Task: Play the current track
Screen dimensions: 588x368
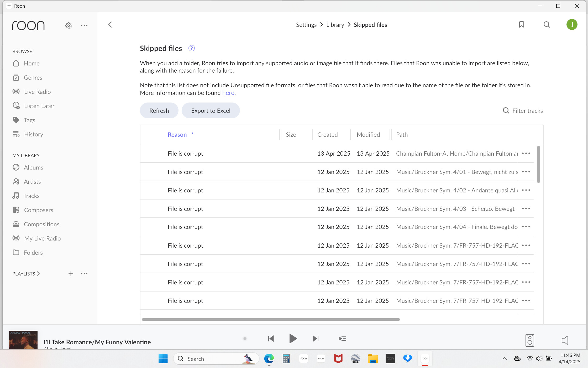Action: tap(293, 339)
